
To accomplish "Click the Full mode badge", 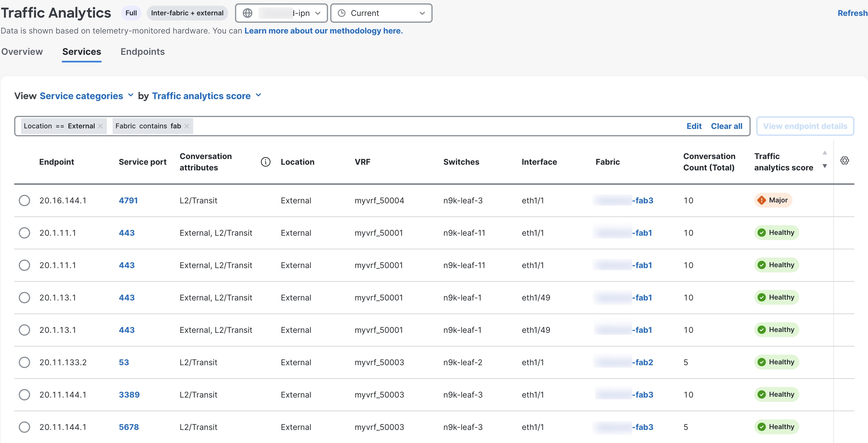I will click(x=131, y=13).
